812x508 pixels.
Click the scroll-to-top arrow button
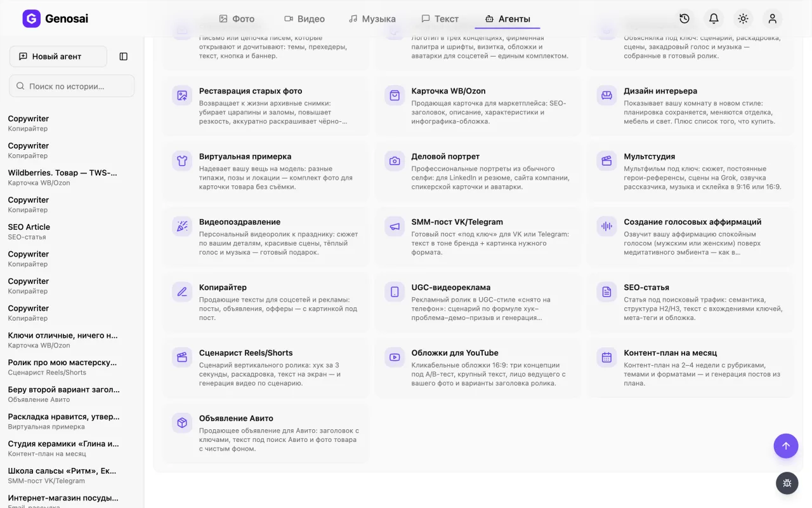(x=786, y=446)
